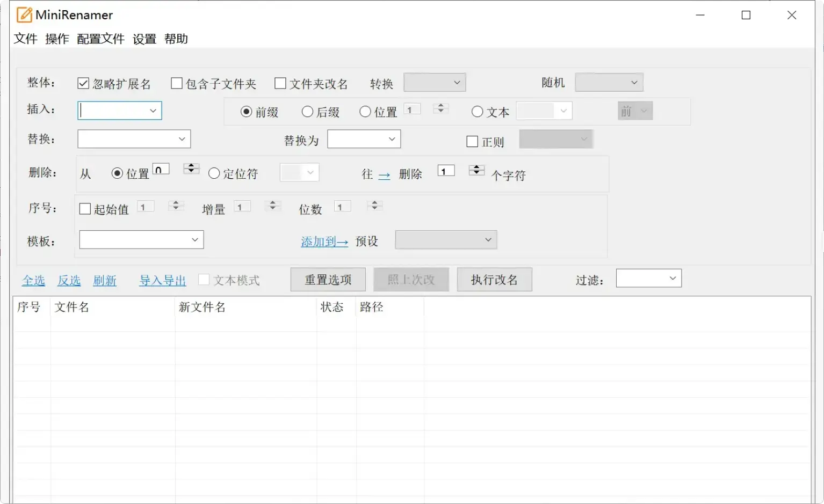This screenshot has height=504, width=824.
Task: Enable the 起始值 checkbox
Action: 84,208
